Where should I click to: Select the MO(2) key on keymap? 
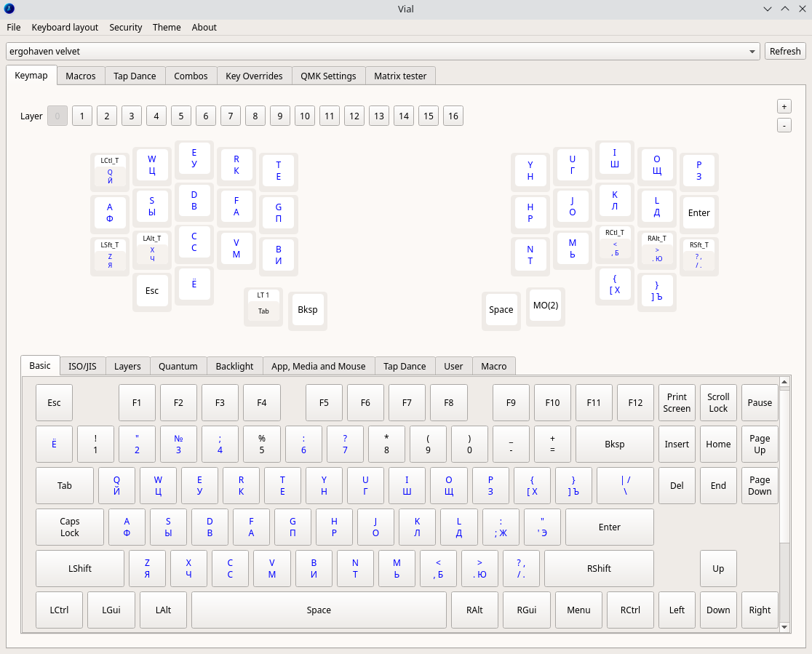point(546,306)
